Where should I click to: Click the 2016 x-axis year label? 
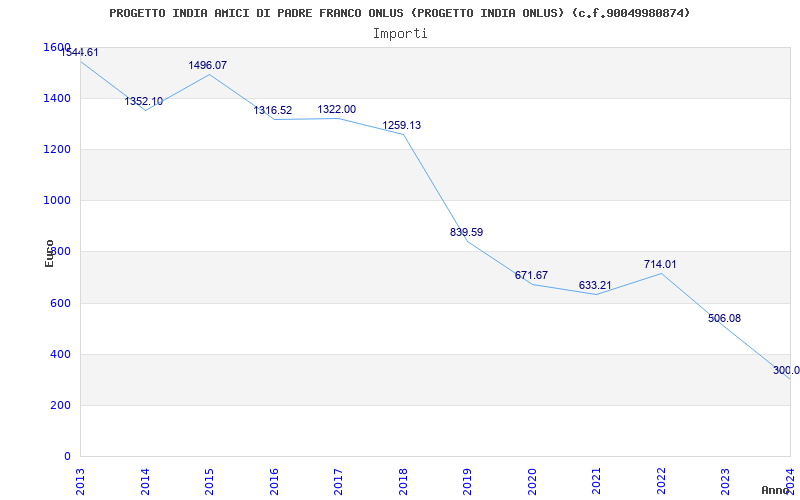274,481
